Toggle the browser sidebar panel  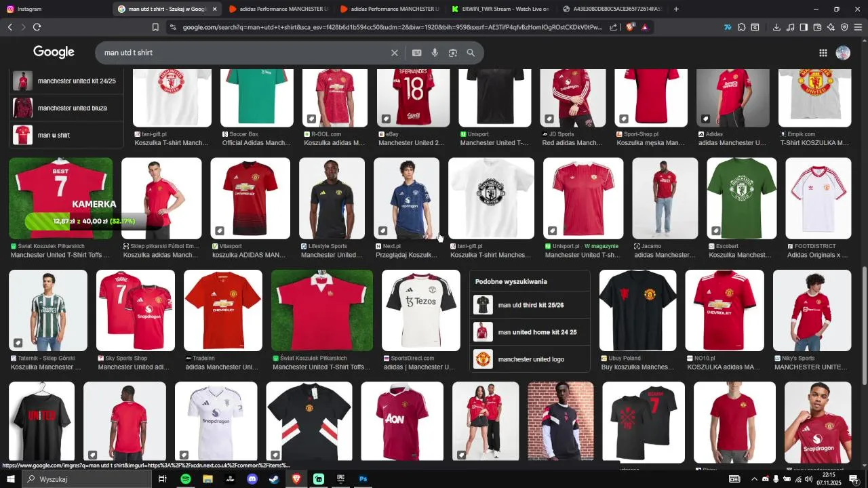[804, 27]
